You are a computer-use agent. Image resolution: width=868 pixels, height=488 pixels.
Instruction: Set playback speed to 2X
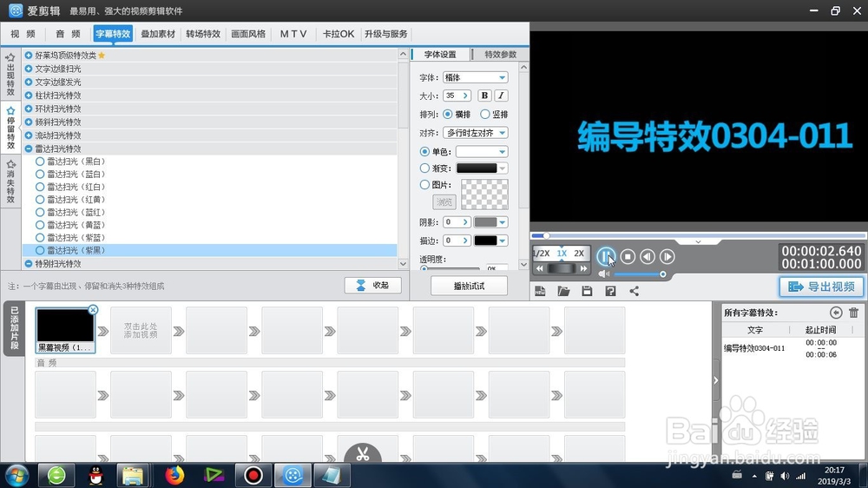[x=579, y=254]
